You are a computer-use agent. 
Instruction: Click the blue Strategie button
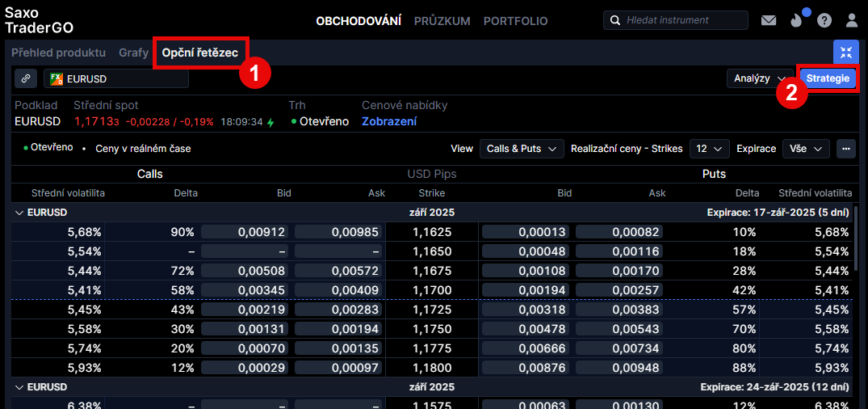[828, 78]
